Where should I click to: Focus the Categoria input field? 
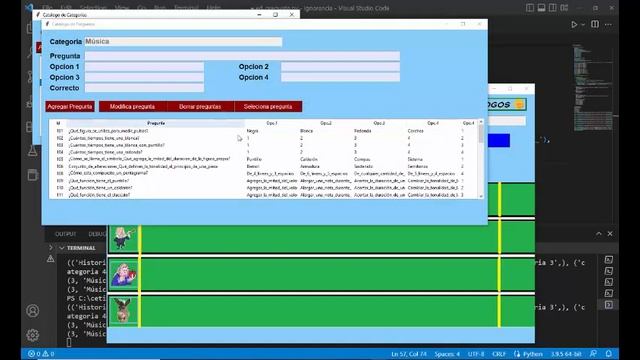183,42
